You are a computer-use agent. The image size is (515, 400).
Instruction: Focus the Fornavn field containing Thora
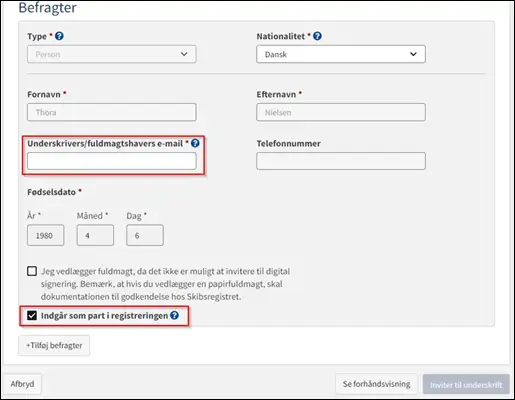pos(112,112)
